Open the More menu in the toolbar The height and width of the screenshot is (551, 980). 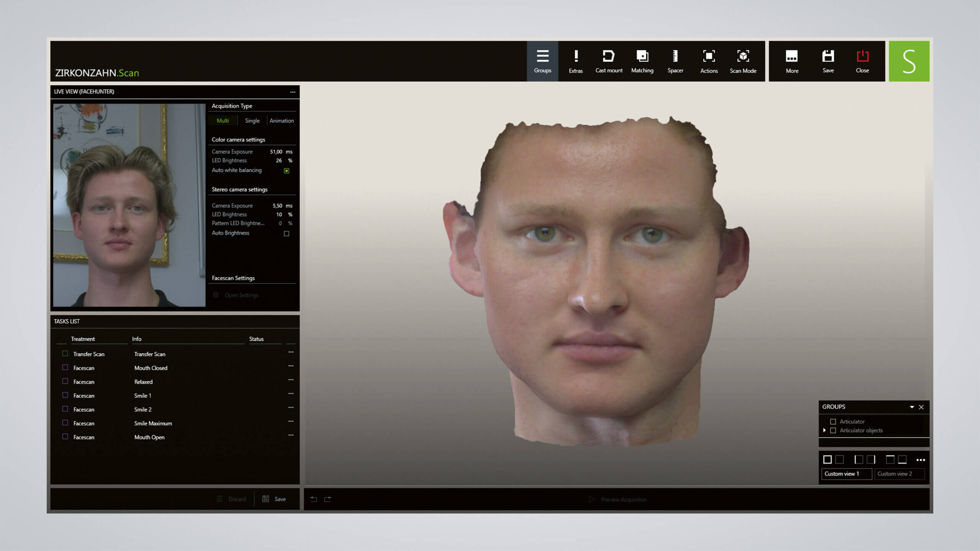point(792,61)
